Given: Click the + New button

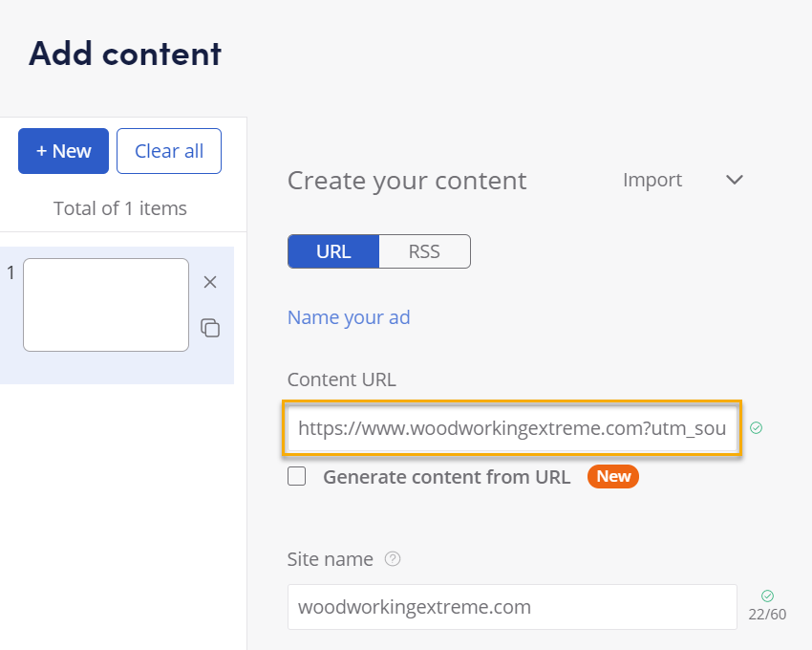Looking at the screenshot, I should pyautogui.click(x=63, y=151).
